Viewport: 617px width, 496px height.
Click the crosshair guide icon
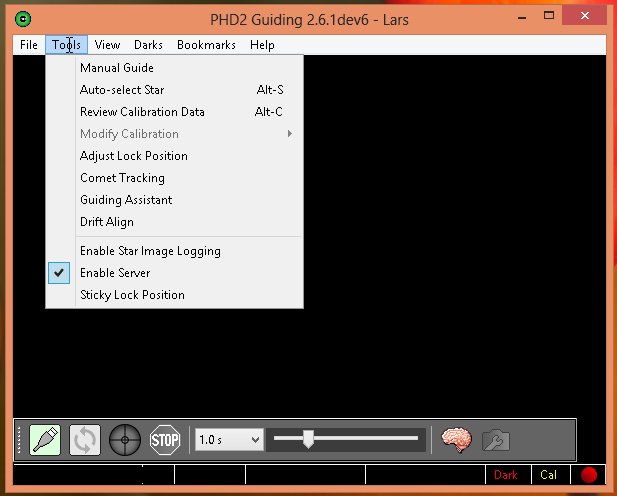(125, 440)
